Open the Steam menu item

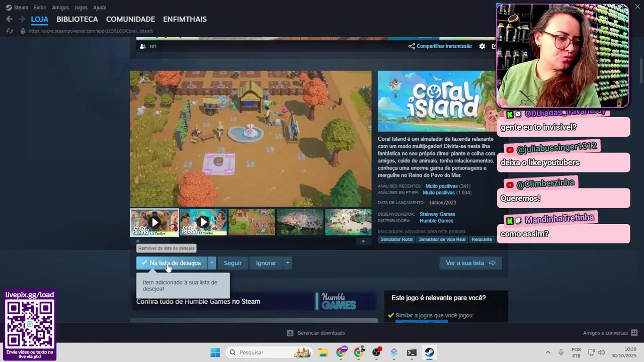pyautogui.click(x=21, y=8)
